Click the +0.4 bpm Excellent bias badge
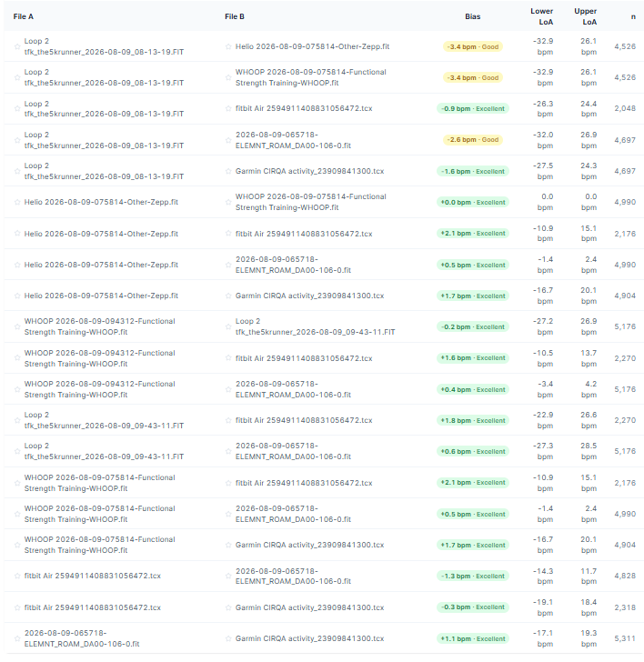 pos(473,390)
